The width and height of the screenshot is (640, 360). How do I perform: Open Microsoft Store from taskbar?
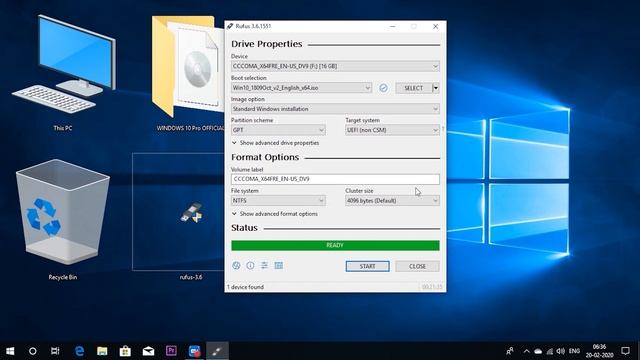point(125,351)
